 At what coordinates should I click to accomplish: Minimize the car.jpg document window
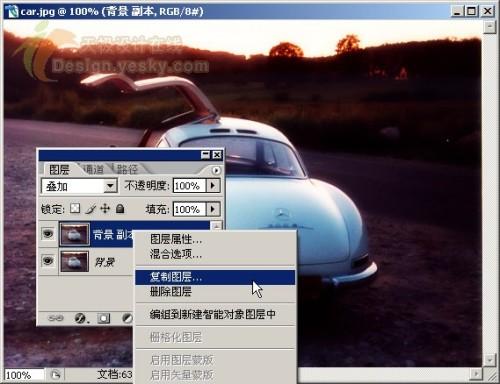(457, 12)
